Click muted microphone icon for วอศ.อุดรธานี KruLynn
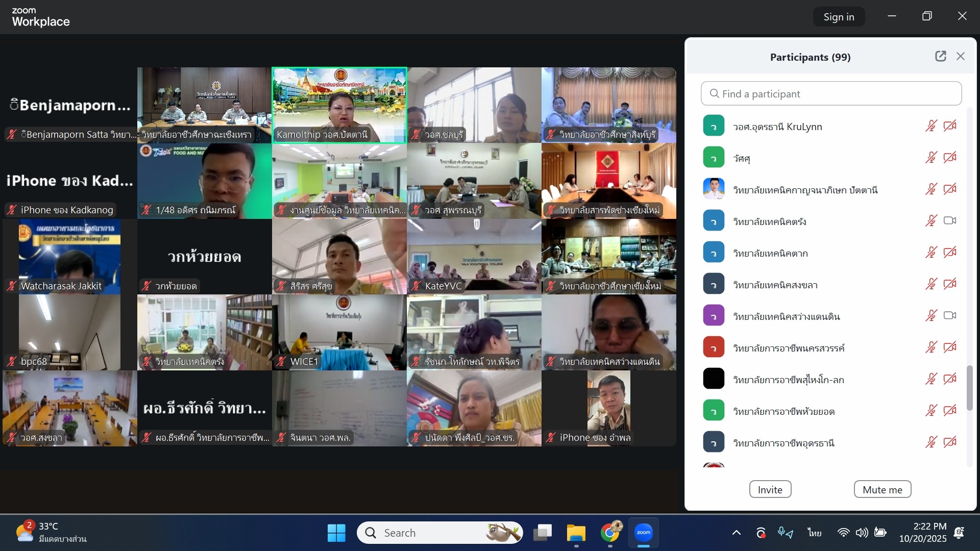Viewport: 980px width, 551px height. pyautogui.click(x=931, y=126)
